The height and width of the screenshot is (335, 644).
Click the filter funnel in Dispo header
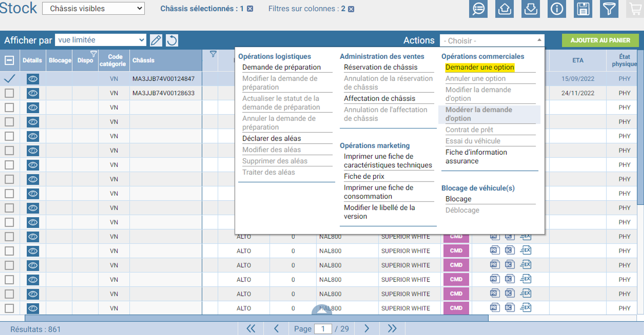point(93,54)
